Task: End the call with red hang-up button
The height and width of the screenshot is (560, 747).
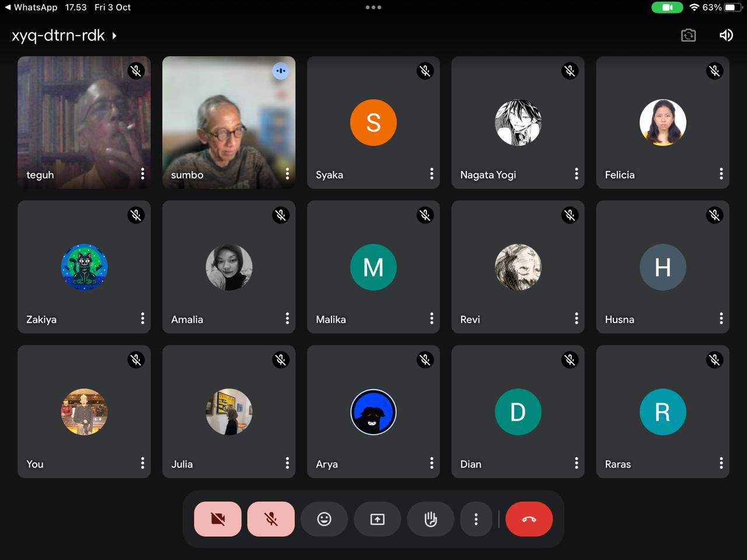Action: [x=529, y=519]
